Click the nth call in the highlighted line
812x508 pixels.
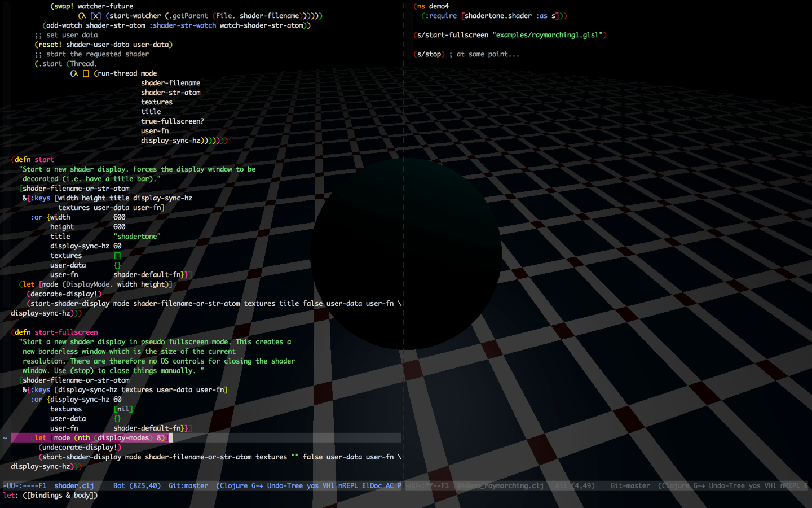84,438
